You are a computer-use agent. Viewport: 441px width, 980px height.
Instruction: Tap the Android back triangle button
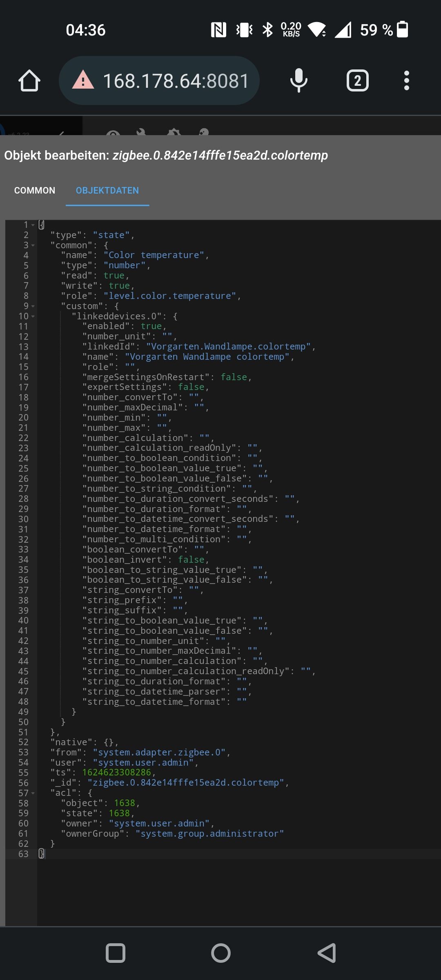(327, 953)
